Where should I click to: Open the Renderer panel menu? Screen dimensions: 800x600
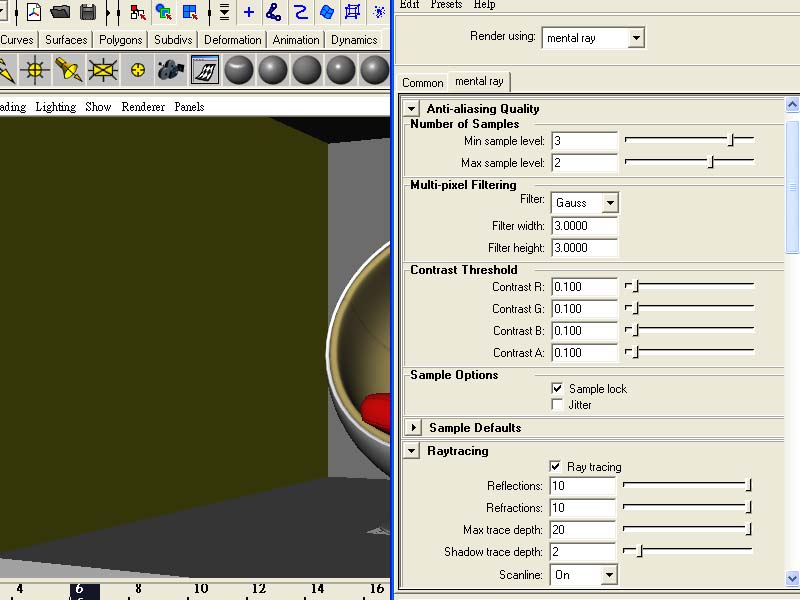click(143, 107)
